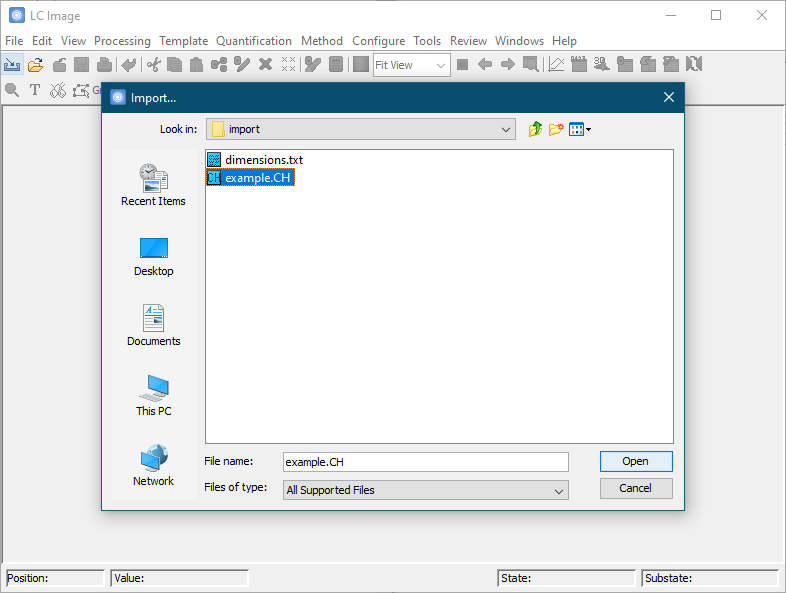
Task: Open the Files of type dropdown
Action: pos(559,490)
